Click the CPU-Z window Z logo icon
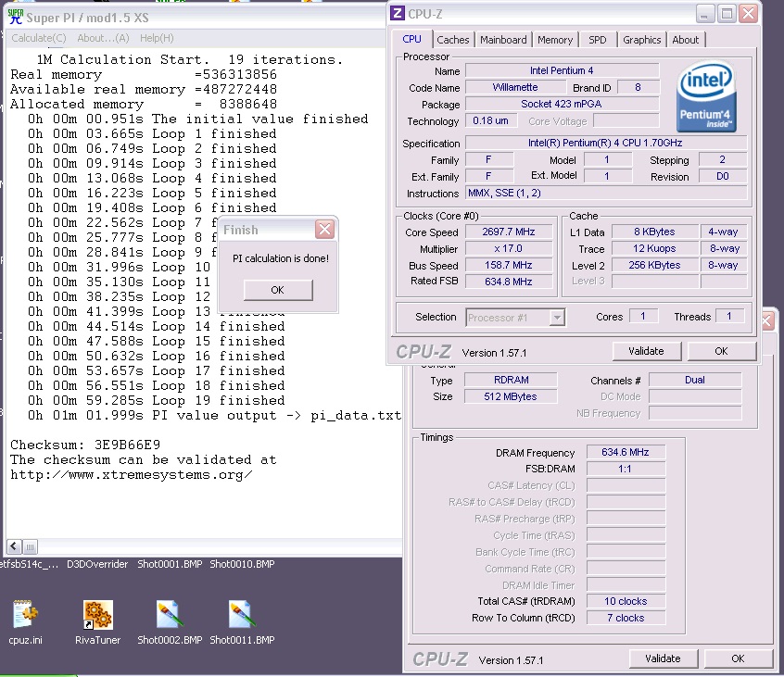Image resolution: width=784 pixels, height=677 pixels. pos(397,13)
